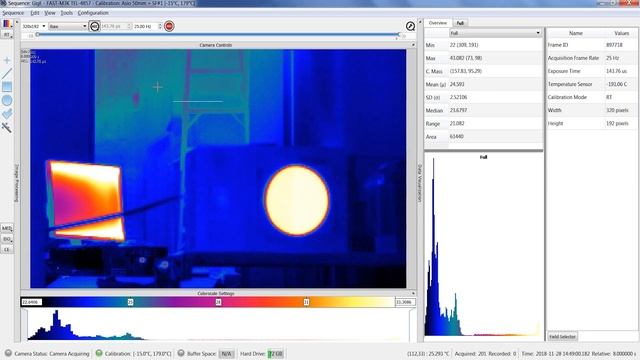Click the Median value 23.6797 cell
The height and width of the screenshot is (360, 640).
[x=495, y=110]
